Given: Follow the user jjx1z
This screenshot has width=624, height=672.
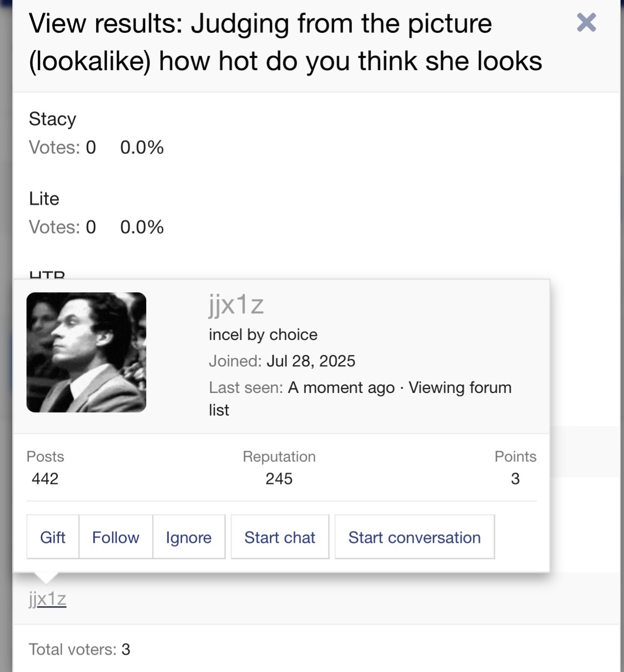Looking at the screenshot, I should [115, 537].
